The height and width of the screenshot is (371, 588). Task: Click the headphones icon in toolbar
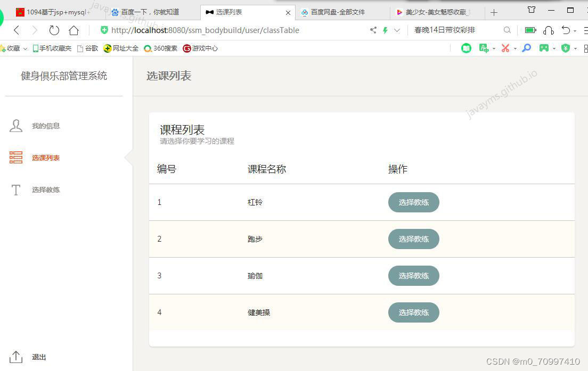click(x=549, y=30)
